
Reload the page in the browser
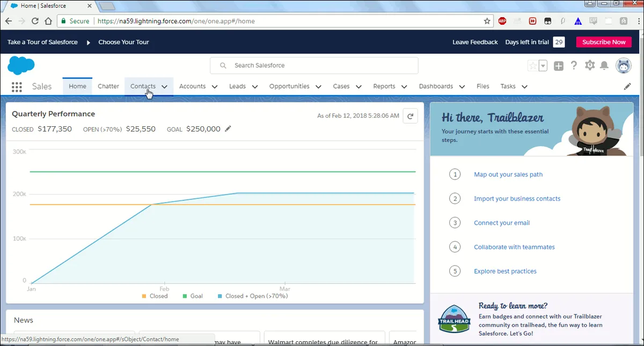pos(35,21)
